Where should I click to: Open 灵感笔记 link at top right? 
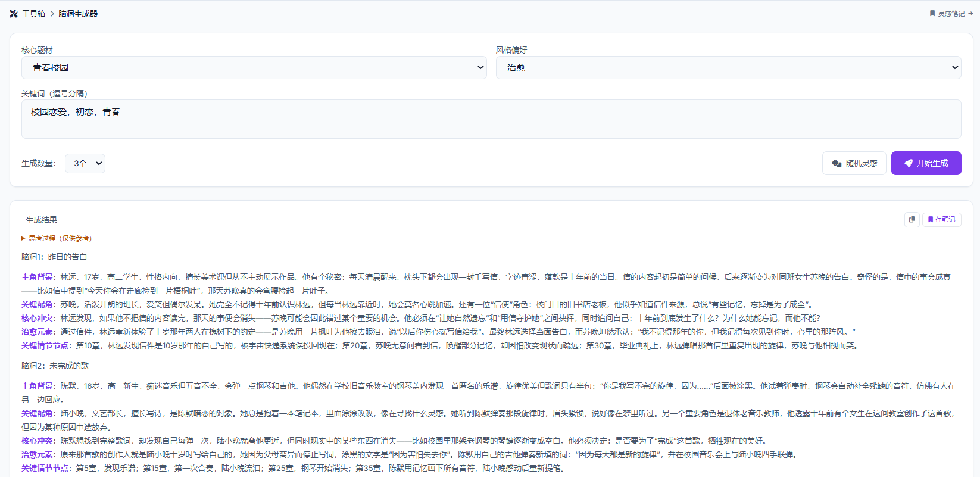tap(951, 13)
